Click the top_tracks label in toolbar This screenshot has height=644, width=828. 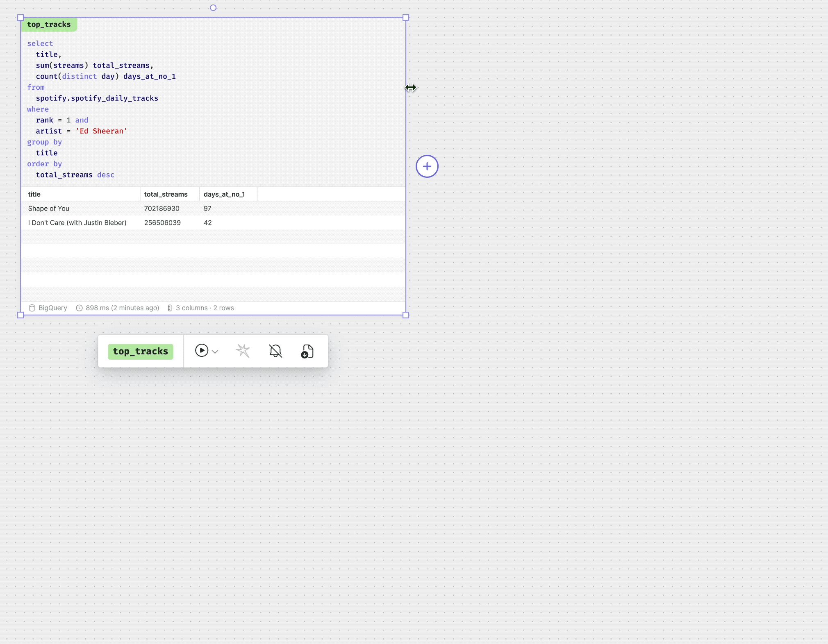point(140,351)
